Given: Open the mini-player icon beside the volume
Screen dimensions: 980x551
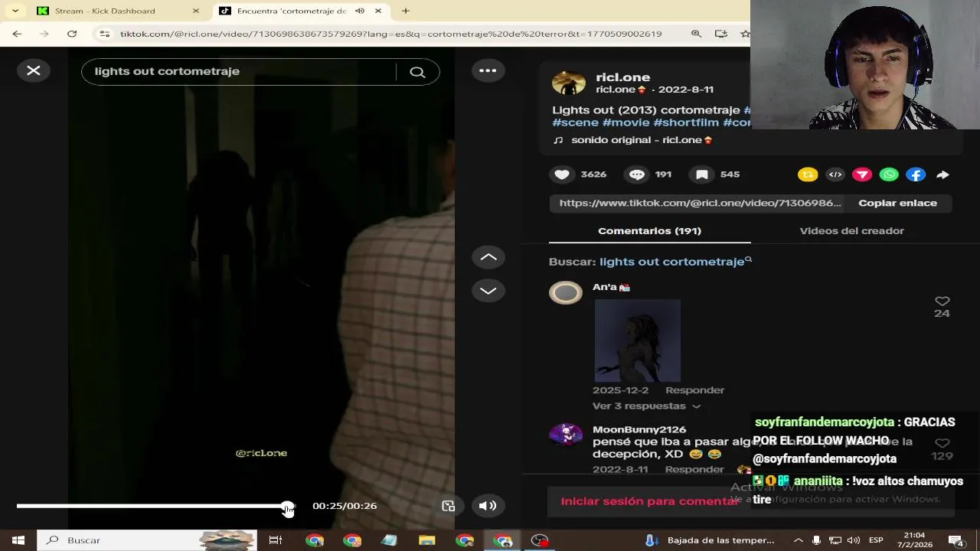Looking at the screenshot, I should 449,506.
